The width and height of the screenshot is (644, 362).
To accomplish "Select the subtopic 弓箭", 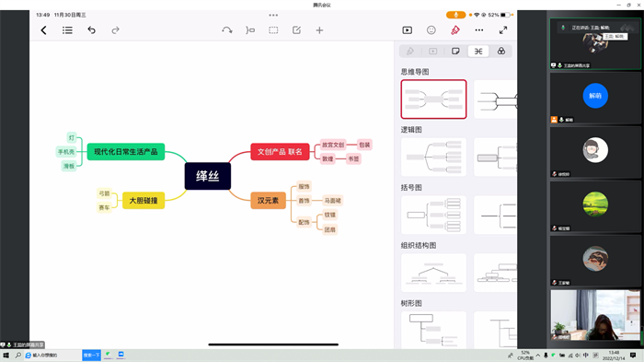I will [104, 193].
